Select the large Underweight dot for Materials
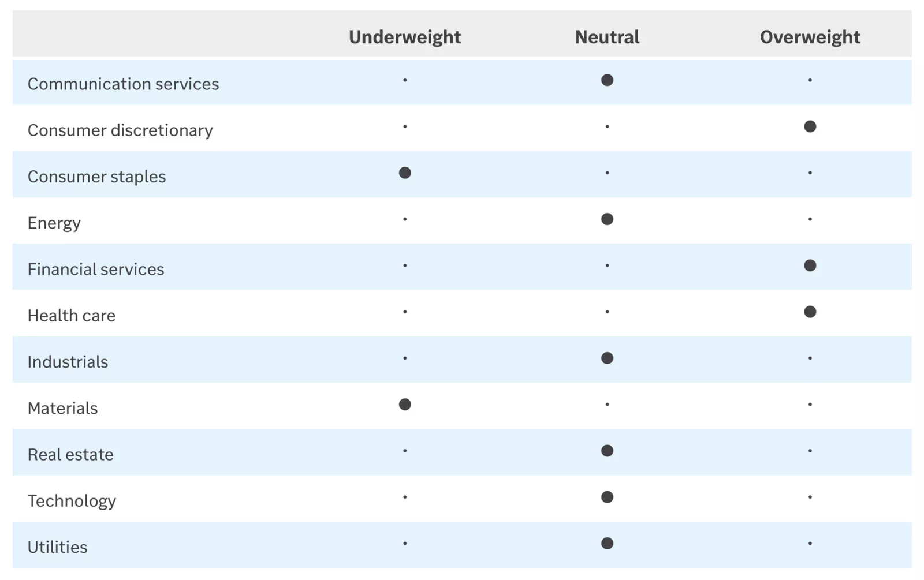924x580 pixels. [405, 405]
